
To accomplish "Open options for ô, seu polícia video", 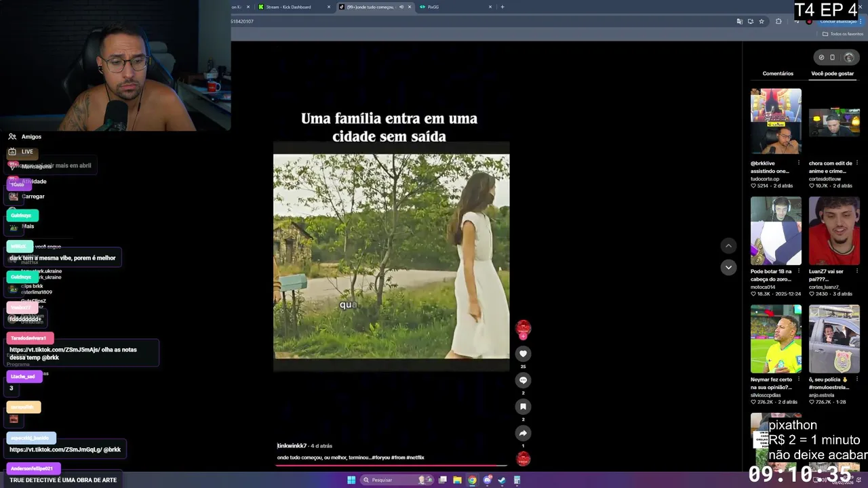I will pyautogui.click(x=857, y=380).
